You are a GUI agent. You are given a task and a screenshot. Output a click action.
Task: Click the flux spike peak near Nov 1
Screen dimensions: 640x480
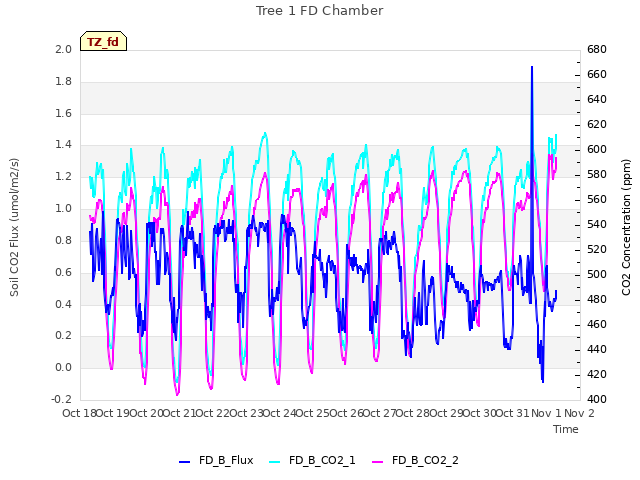(532, 67)
